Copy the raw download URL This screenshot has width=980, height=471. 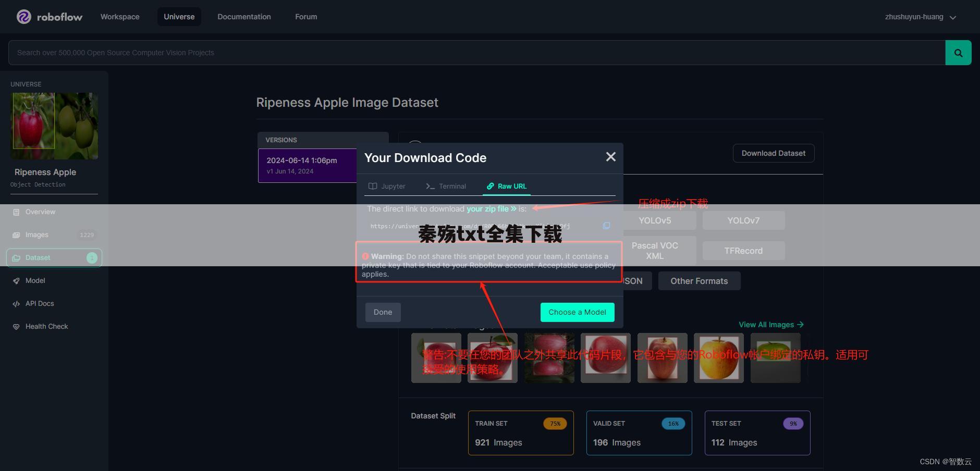[606, 226]
